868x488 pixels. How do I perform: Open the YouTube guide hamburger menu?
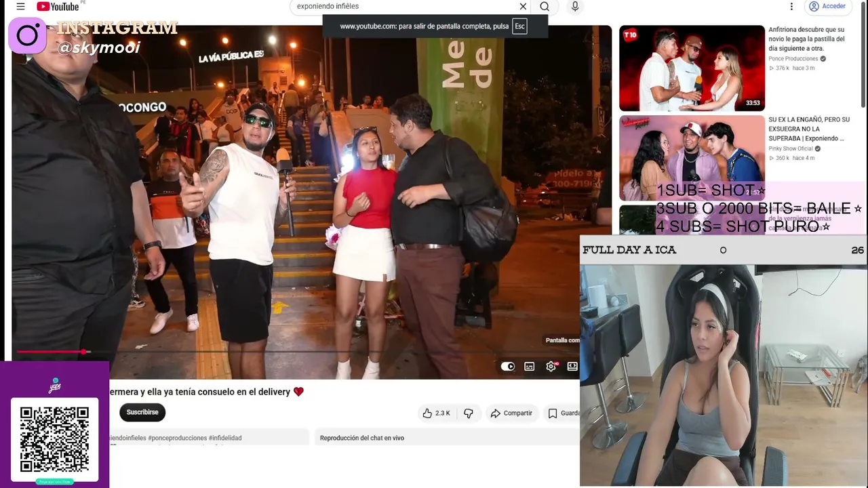coord(20,7)
